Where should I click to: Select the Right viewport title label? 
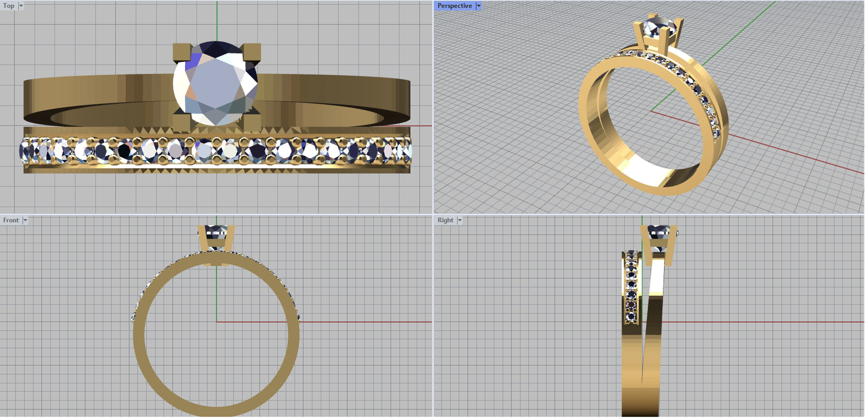[x=445, y=220]
